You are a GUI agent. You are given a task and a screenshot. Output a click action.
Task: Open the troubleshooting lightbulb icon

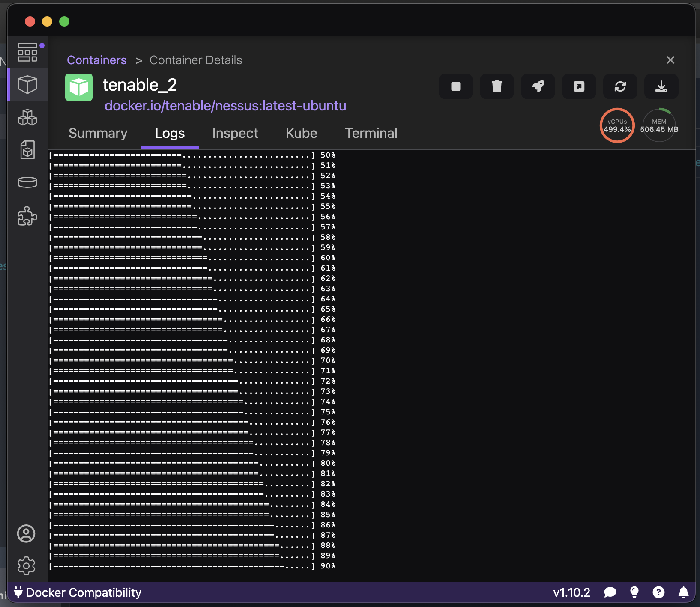coord(634,592)
